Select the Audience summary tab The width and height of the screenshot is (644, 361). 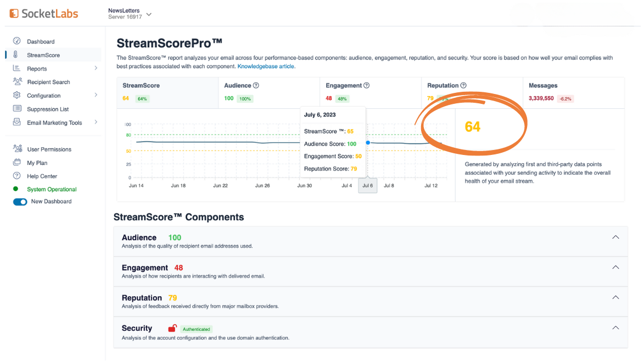[269, 92]
